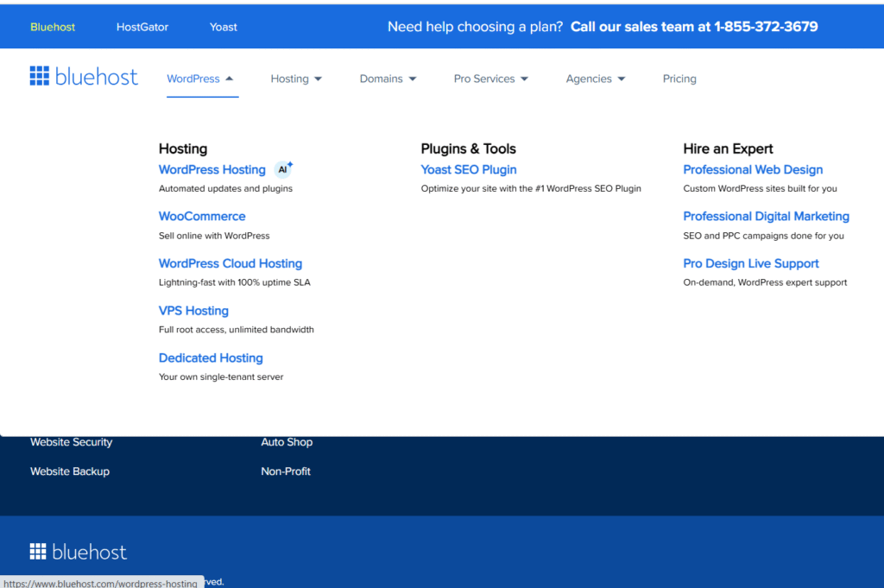Open the Domains dropdown menu
This screenshot has width=884, height=588.
point(388,79)
